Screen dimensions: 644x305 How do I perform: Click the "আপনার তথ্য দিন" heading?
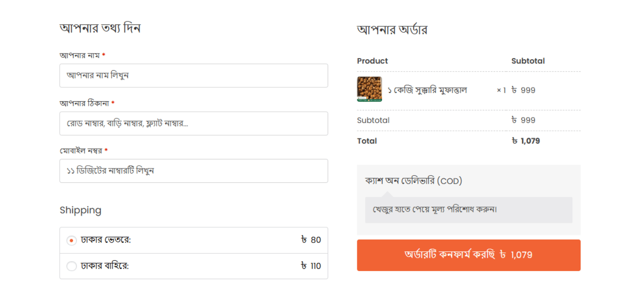tap(100, 28)
